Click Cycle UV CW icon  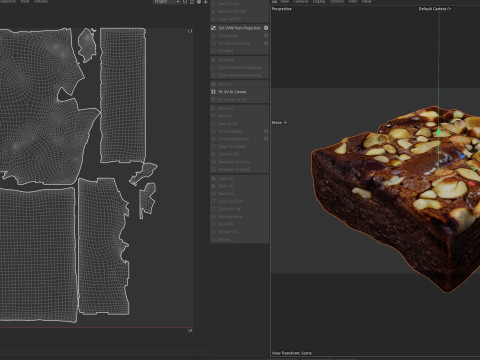pos(214,209)
